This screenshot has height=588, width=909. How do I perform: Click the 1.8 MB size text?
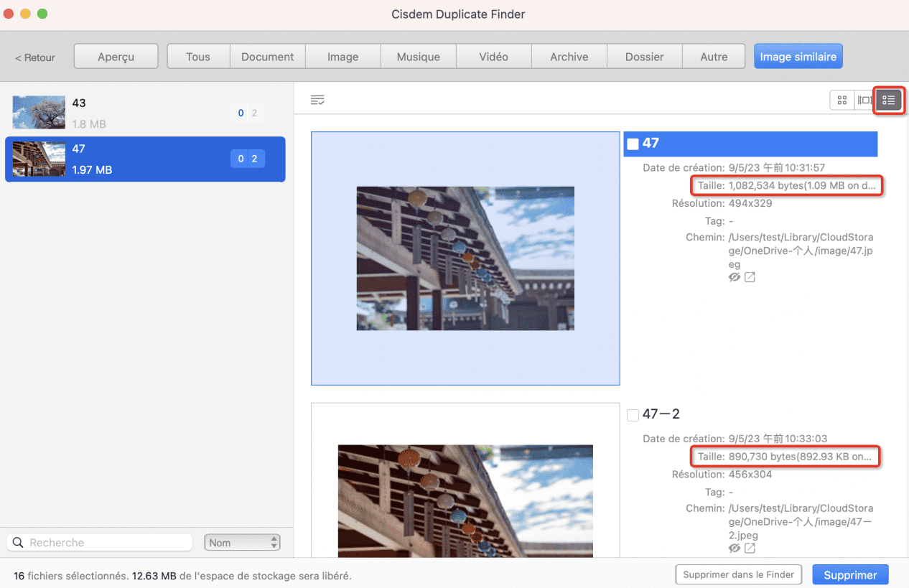[89, 124]
